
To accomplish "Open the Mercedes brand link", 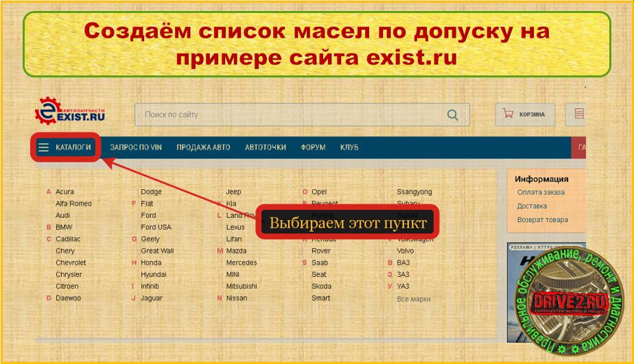I will (x=242, y=263).
